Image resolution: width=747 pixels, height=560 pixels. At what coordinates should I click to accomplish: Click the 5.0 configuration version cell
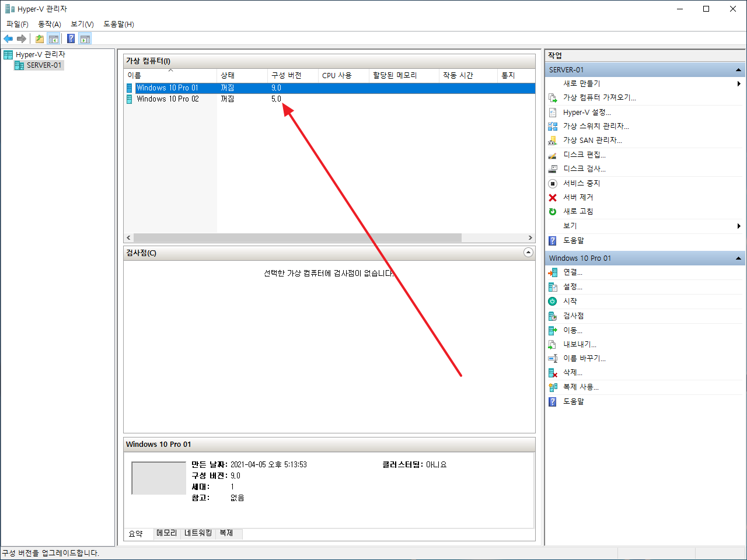(276, 99)
